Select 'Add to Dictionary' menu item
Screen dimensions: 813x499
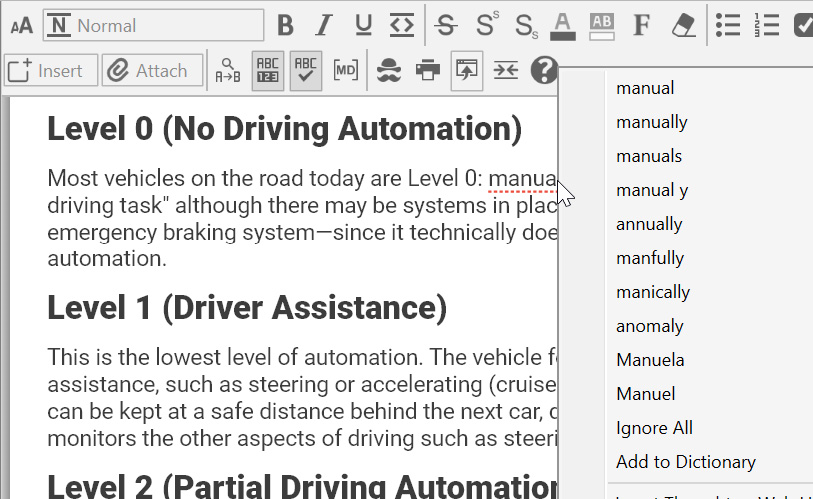coord(686,462)
